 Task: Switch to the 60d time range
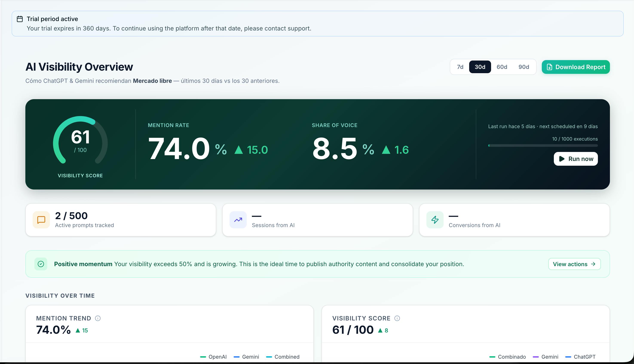tap(502, 67)
